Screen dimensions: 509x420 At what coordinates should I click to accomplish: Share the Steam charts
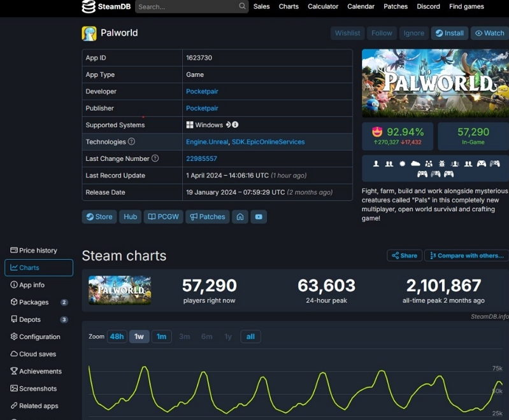[x=405, y=256]
